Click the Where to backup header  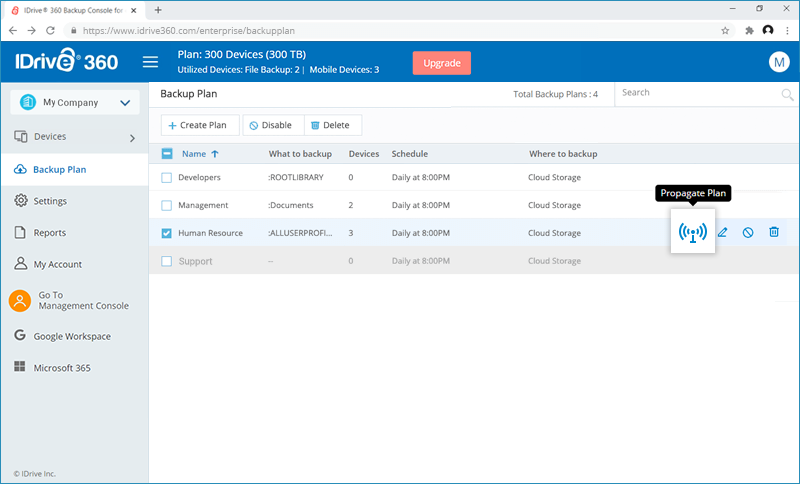pyautogui.click(x=563, y=154)
